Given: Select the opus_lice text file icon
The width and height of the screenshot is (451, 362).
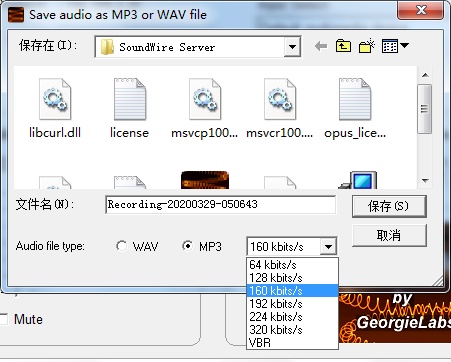Looking at the screenshot, I should (x=355, y=99).
